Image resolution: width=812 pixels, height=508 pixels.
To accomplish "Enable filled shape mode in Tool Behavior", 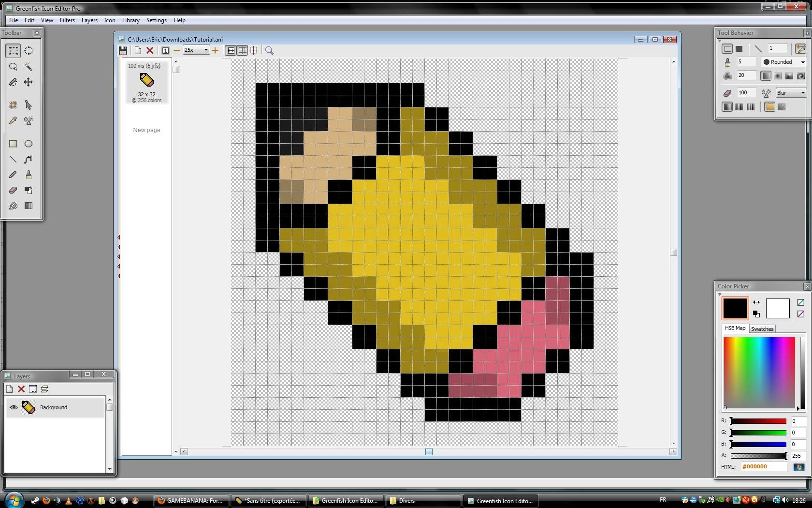I will point(739,49).
